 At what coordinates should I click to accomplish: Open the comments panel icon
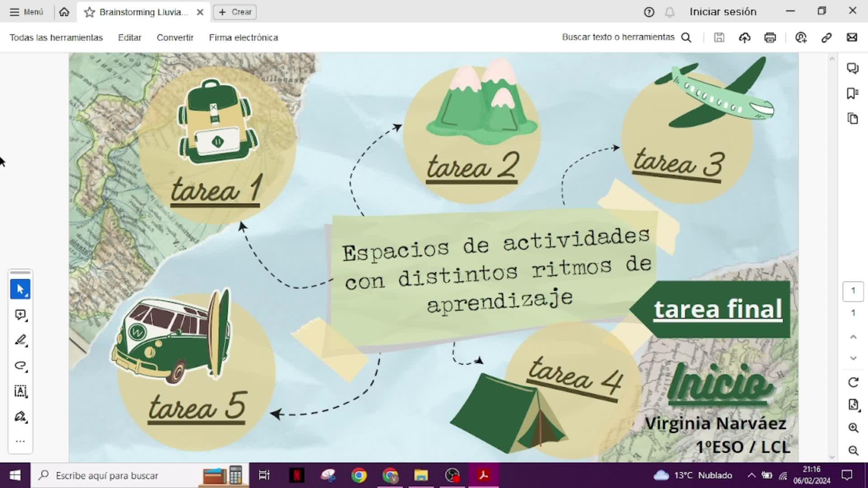tap(853, 68)
